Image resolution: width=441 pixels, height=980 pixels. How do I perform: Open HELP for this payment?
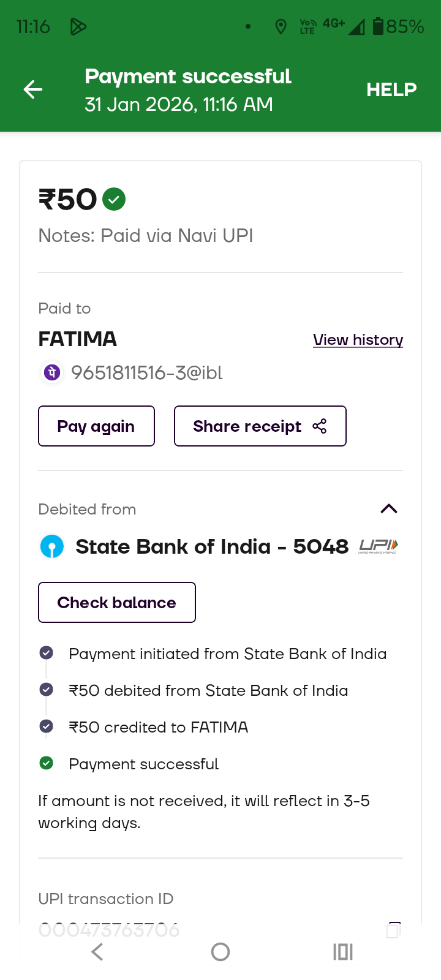391,90
